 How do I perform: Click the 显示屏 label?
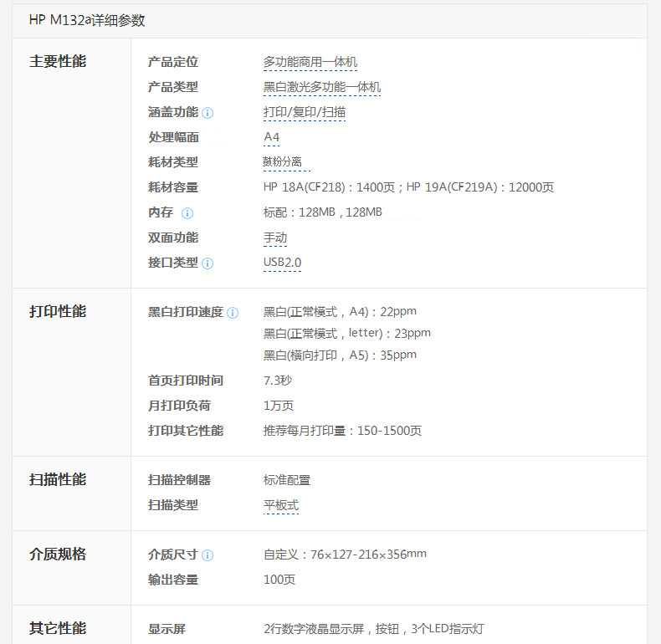coord(167,629)
